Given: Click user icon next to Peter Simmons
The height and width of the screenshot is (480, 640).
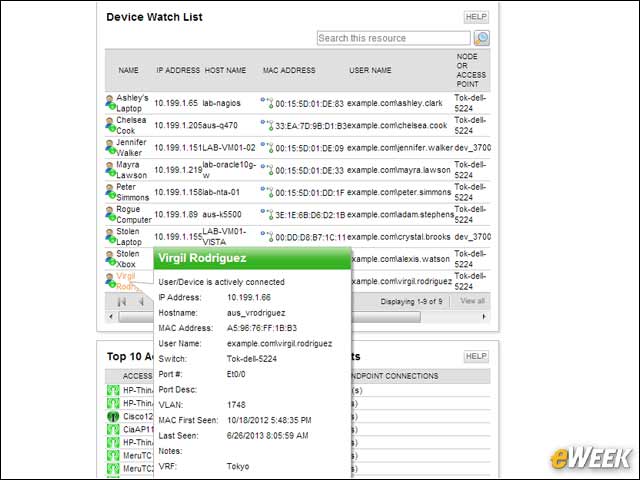Looking at the screenshot, I should click(x=110, y=191).
